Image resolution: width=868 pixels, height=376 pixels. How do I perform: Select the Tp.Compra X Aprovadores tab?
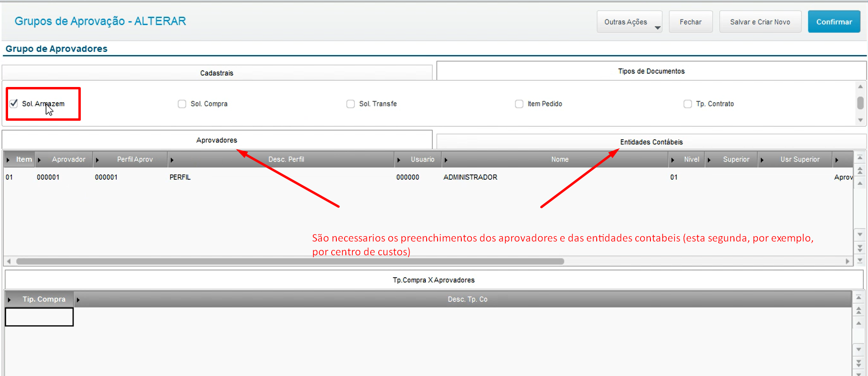point(434,280)
